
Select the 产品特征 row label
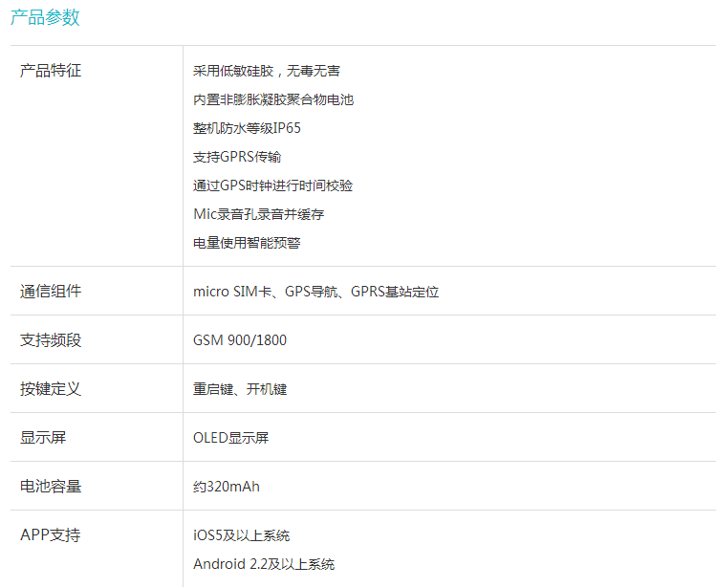tap(51, 71)
